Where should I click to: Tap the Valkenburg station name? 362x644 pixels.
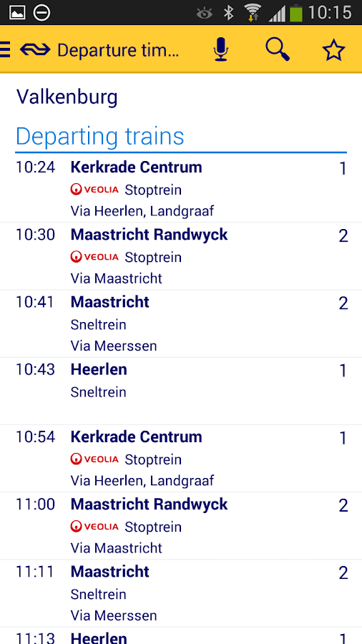click(x=67, y=98)
